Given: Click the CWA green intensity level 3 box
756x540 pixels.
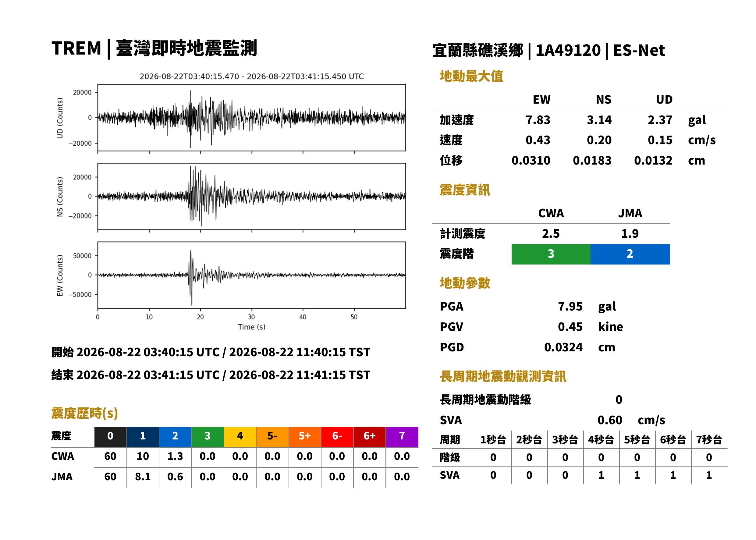Looking at the screenshot, I should (x=551, y=254).
